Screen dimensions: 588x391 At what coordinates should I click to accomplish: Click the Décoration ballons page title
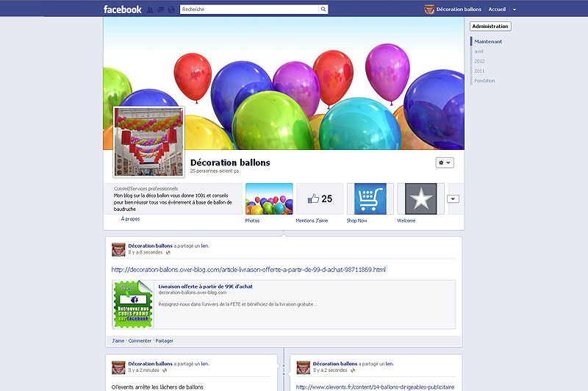coord(230,162)
